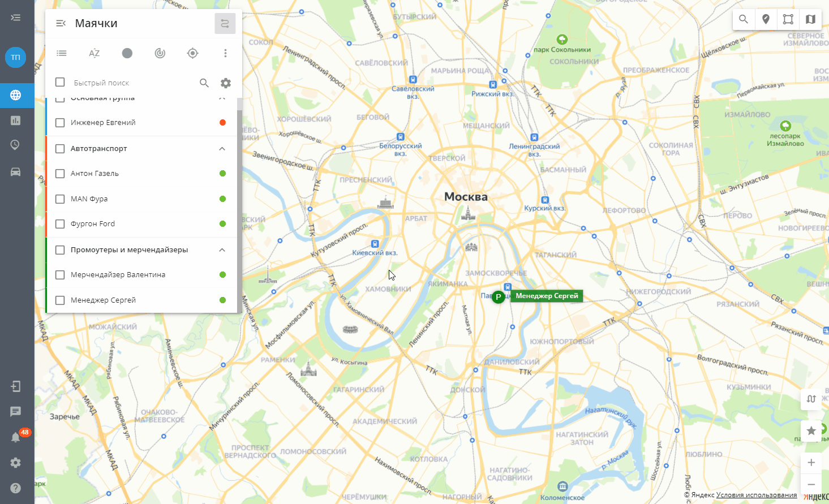This screenshot has width=829, height=504.
Task: Click green status dot of Антон Газель
Action: click(222, 174)
